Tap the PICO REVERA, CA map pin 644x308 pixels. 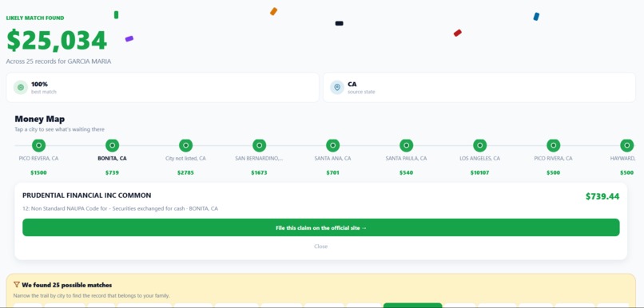[x=38, y=145]
